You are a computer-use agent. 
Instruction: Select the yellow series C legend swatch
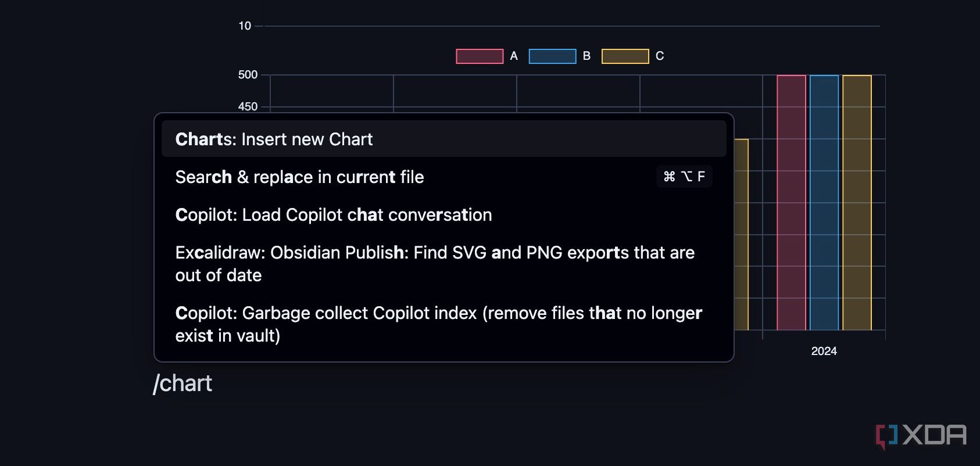click(x=625, y=56)
